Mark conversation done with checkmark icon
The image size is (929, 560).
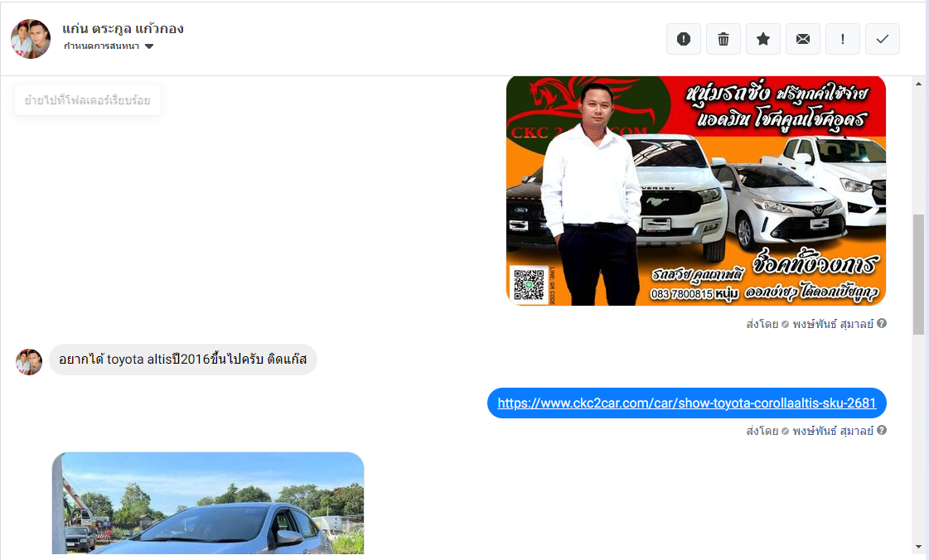point(883,39)
